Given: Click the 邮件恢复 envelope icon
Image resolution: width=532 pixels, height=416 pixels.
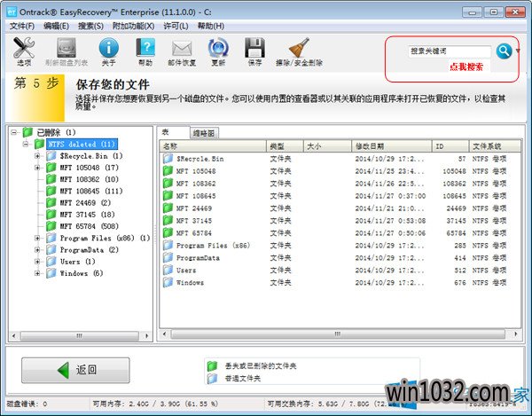Looking at the screenshot, I should (183, 51).
